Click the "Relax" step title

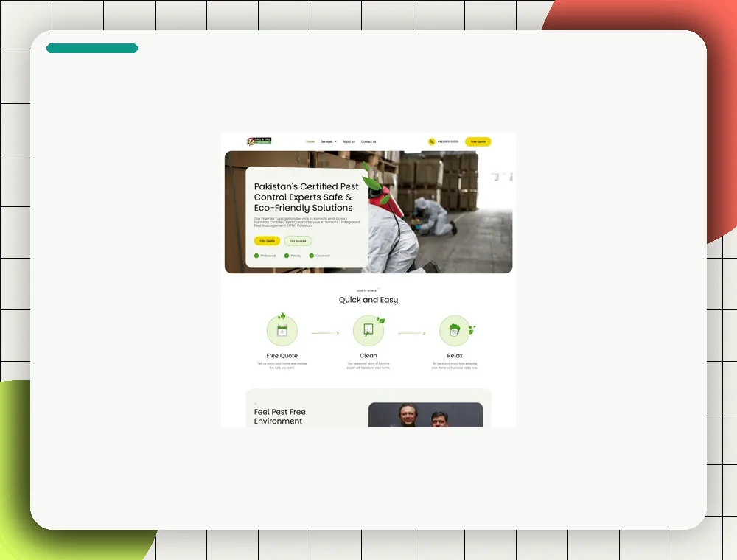(455, 356)
